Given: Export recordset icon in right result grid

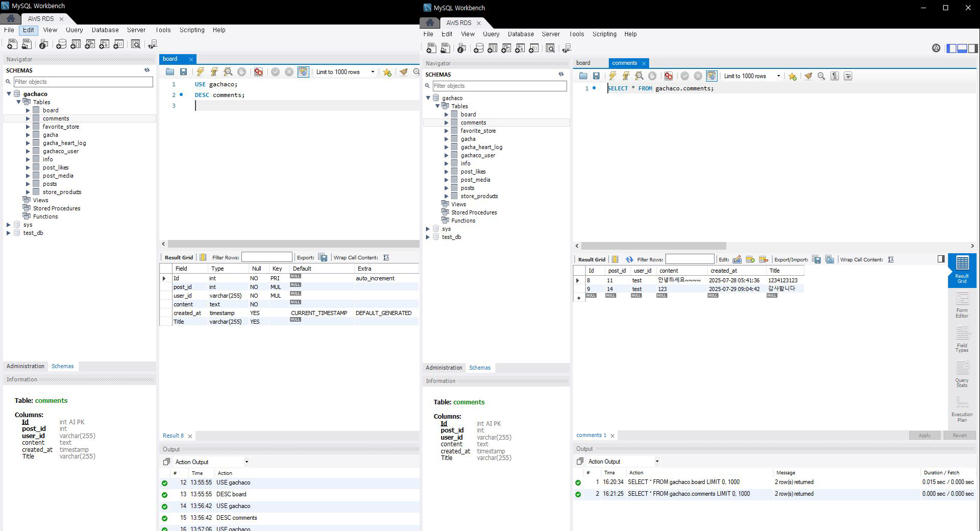Looking at the screenshot, I should [816, 259].
